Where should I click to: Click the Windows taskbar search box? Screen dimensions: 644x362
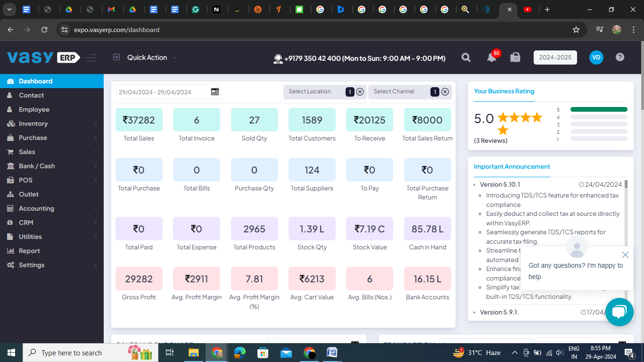(x=90, y=353)
